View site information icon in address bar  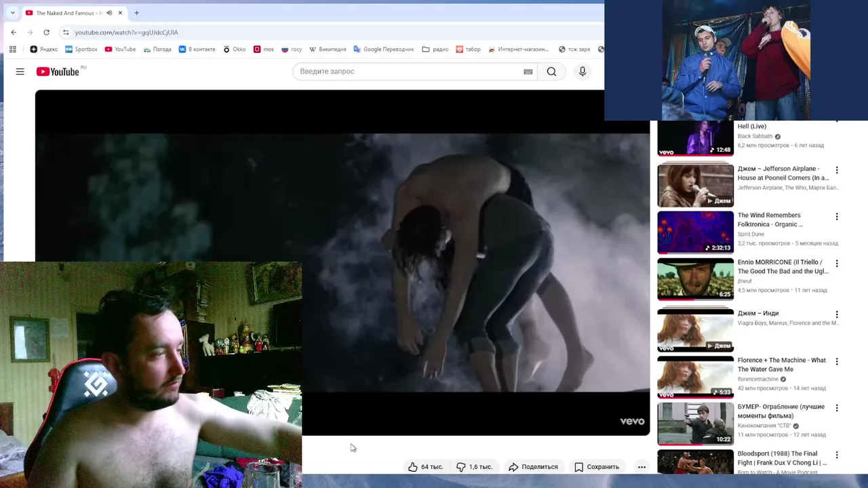coord(66,32)
